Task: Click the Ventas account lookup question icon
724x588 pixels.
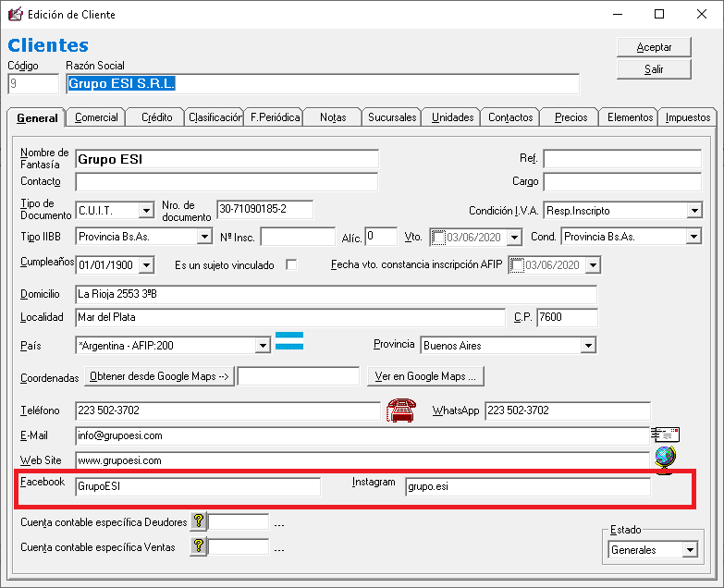Action: point(198,546)
